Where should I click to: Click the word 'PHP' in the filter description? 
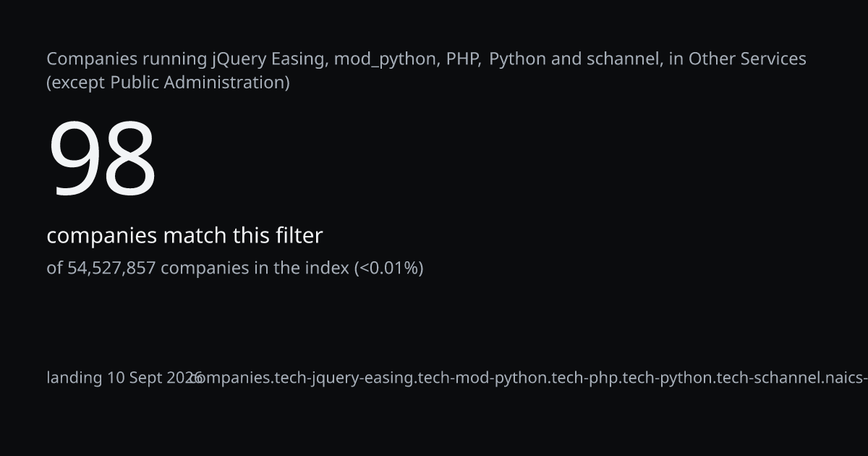click(462, 59)
